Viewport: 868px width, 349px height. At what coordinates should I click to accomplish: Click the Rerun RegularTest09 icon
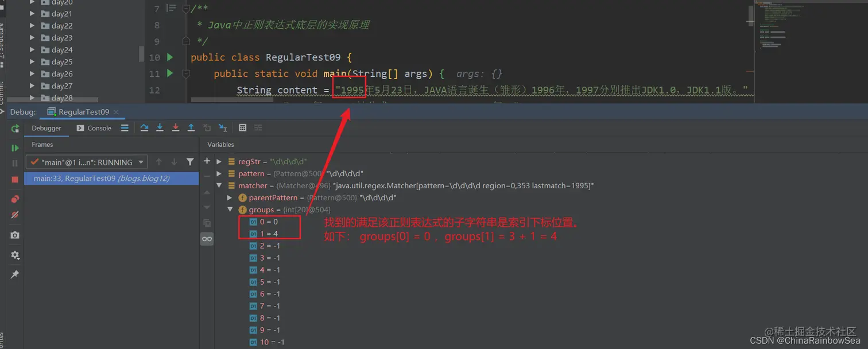(x=15, y=128)
